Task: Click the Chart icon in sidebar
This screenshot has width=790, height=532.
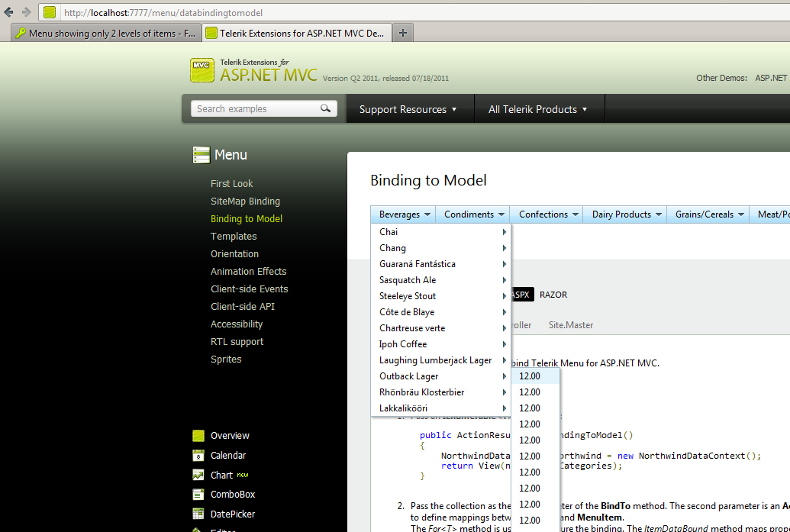Action: 198,475
